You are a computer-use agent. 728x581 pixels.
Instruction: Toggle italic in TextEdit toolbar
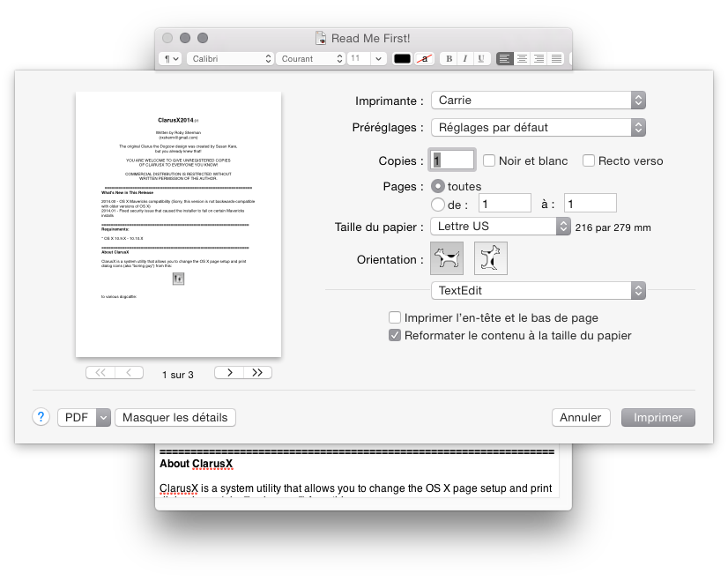tap(464, 58)
